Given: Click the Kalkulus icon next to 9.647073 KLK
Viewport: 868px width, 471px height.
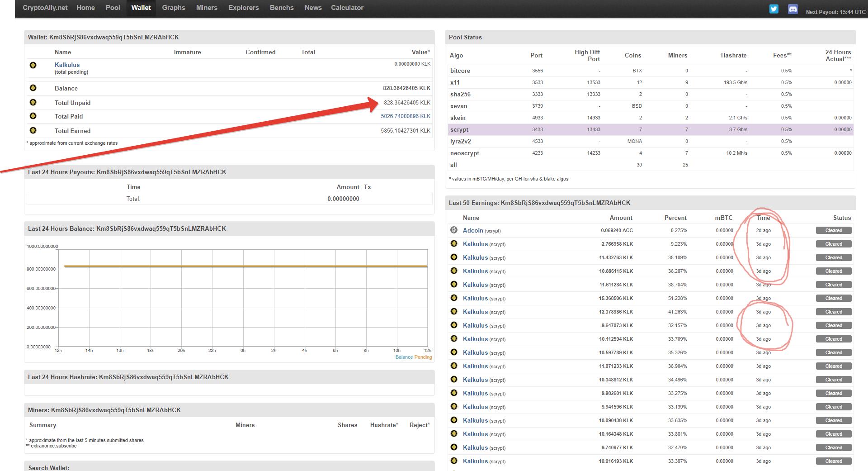Looking at the screenshot, I should click(454, 325).
